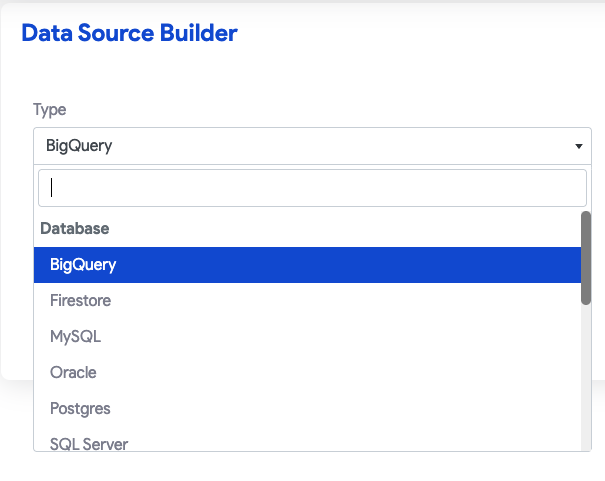The height and width of the screenshot is (481, 605).
Task: Select MySQL as data source type
Action: (307, 336)
